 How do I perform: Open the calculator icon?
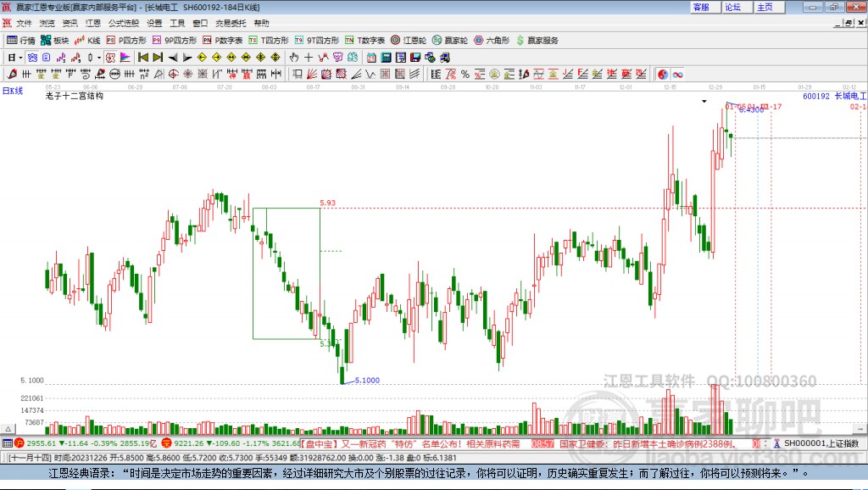386,58
